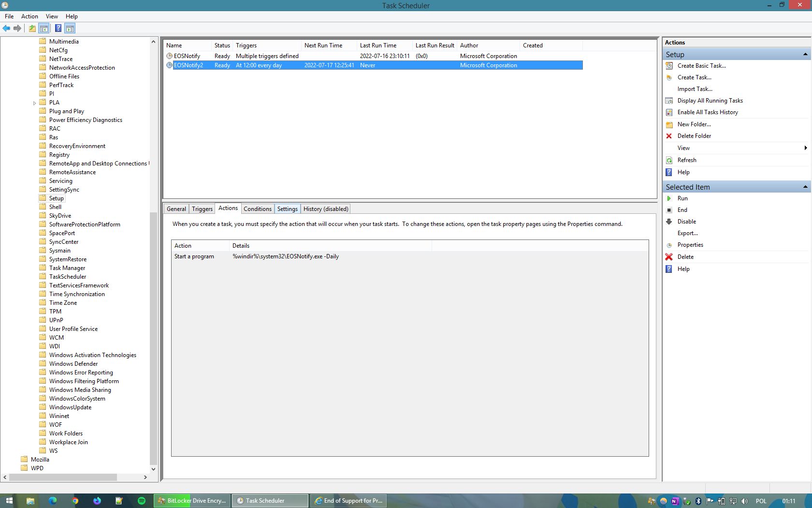Expand the PLA folder in the tree
Image resolution: width=812 pixels, height=508 pixels.
point(34,103)
